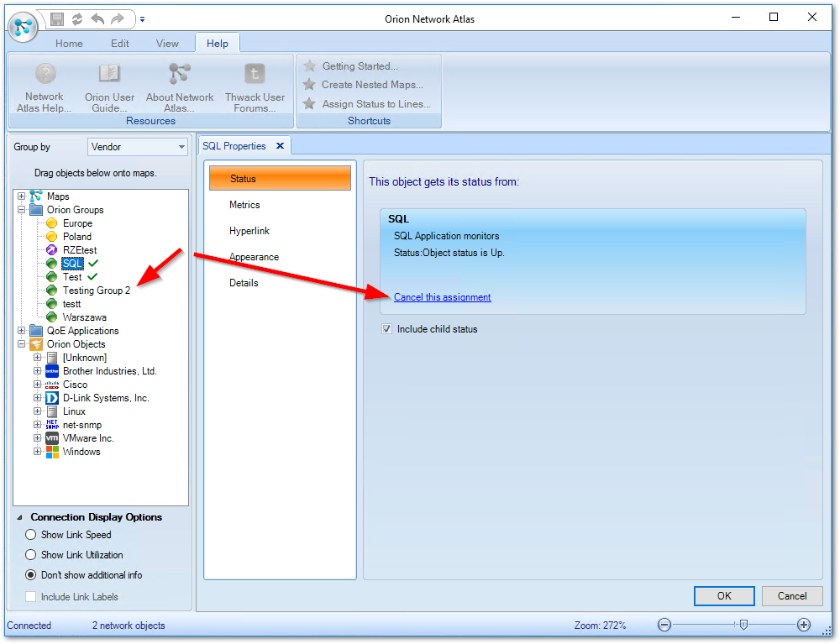Select the Metrics section in SQL Properties
This screenshot has width=840, height=644.
coord(244,204)
